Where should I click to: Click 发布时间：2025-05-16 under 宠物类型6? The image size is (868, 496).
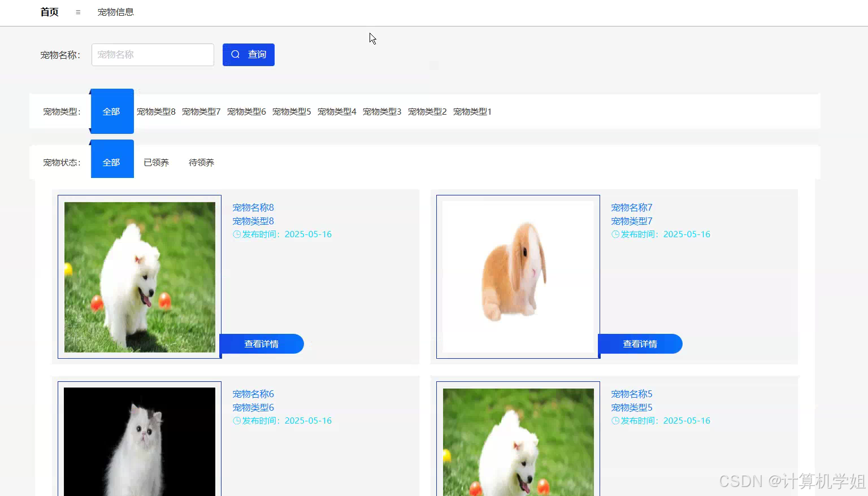tap(287, 420)
